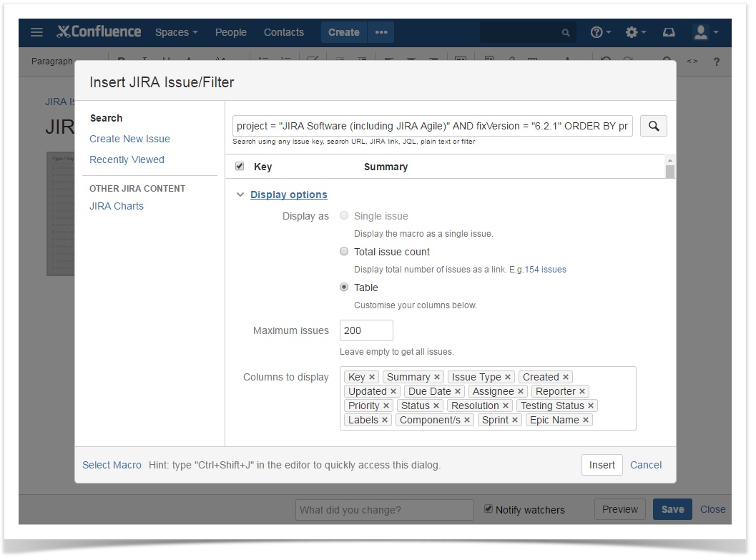
Task: Open the Contacts menu item
Action: coord(283,32)
